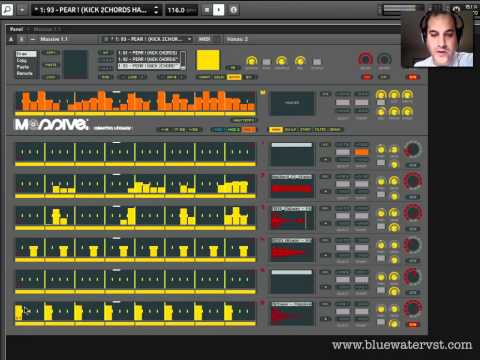This screenshot has height=360, width=480.
Task: Toggle the red button under the red master knob
Action: (366, 77)
